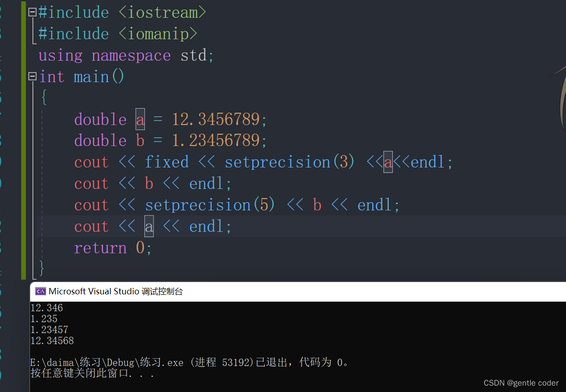566x392 pixels.
Task: Click the namespace std statement
Action: point(125,55)
